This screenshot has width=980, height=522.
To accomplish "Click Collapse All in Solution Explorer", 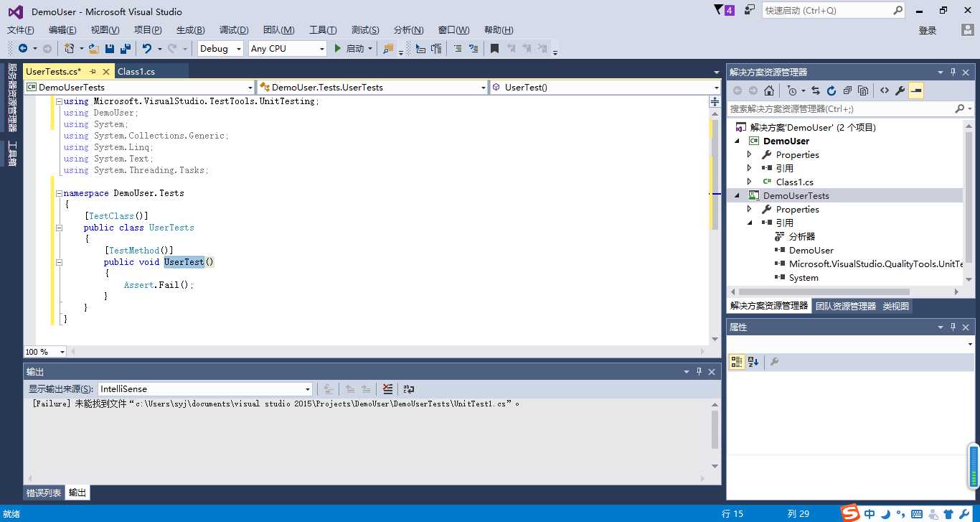I will click(847, 90).
